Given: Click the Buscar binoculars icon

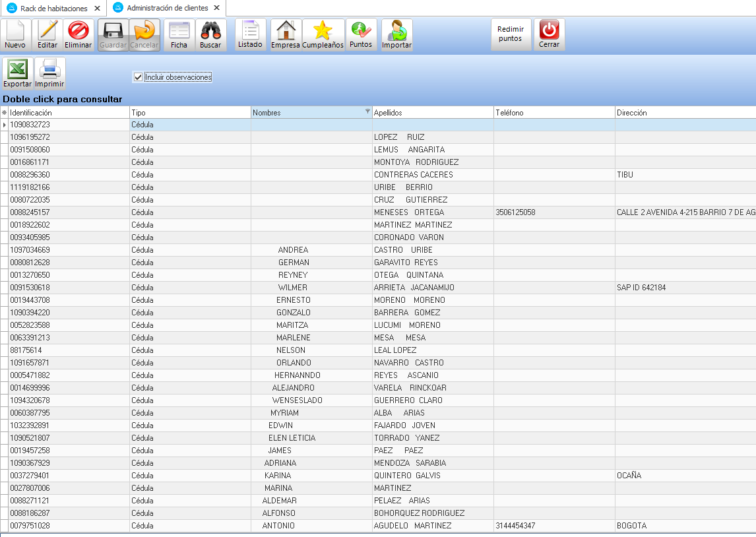Looking at the screenshot, I should tap(210, 35).
